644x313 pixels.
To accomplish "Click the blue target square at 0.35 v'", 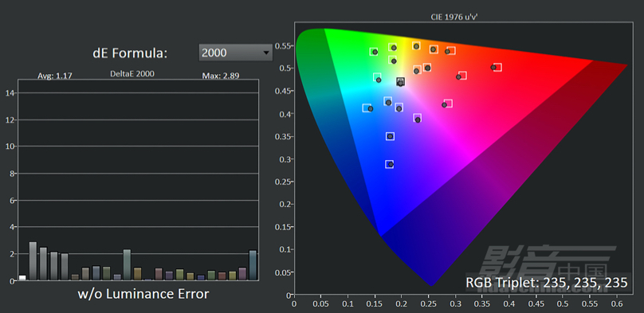I will [x=391, y=136].
